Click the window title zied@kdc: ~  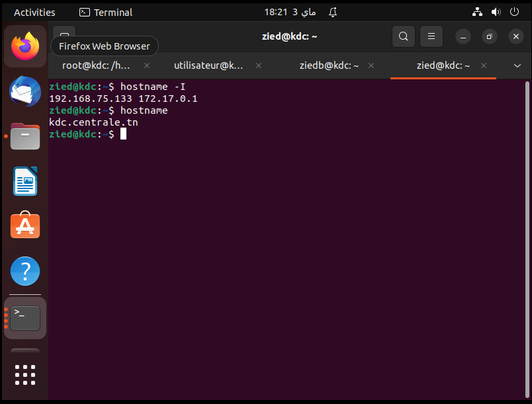[289, 36]
